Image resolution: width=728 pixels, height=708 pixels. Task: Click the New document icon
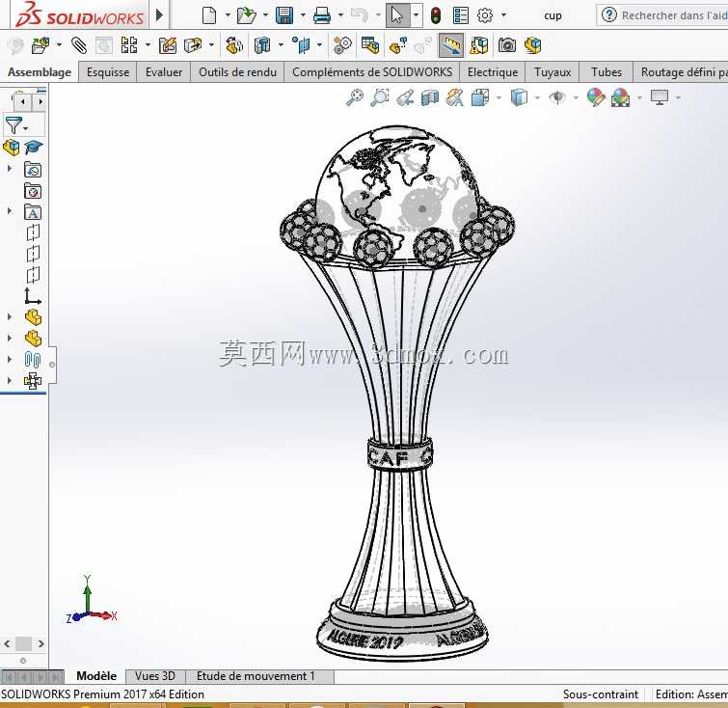coord(209,15)
